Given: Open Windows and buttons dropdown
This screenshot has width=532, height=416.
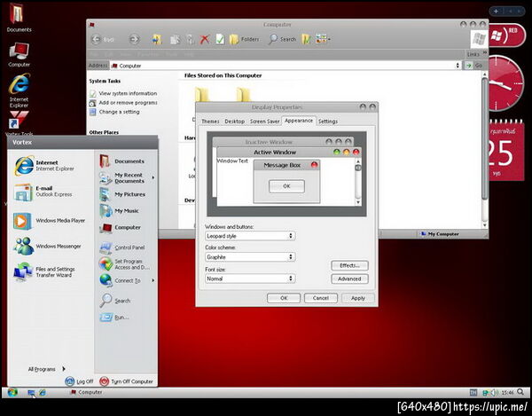Looking at the screenshot, I should coord(250,236).
